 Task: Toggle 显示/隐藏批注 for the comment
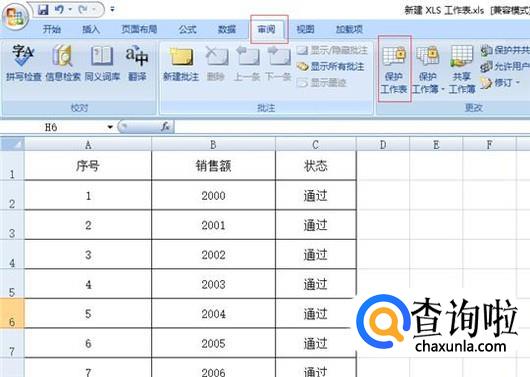pyautogui.click(x=332, y=50)
